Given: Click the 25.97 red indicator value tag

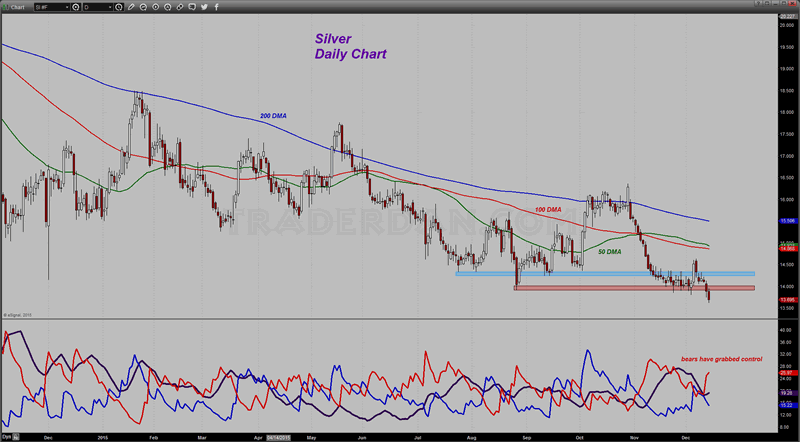Looking at the screenshot, I should point(786,373).
